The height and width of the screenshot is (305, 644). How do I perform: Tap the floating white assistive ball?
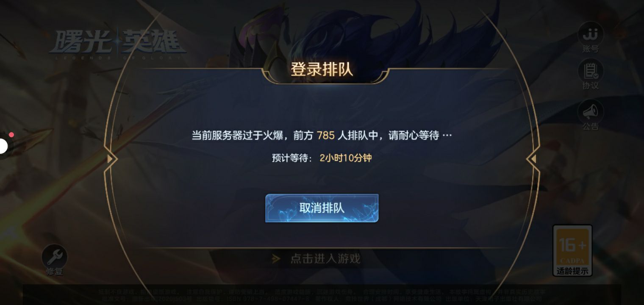(3, 147)
